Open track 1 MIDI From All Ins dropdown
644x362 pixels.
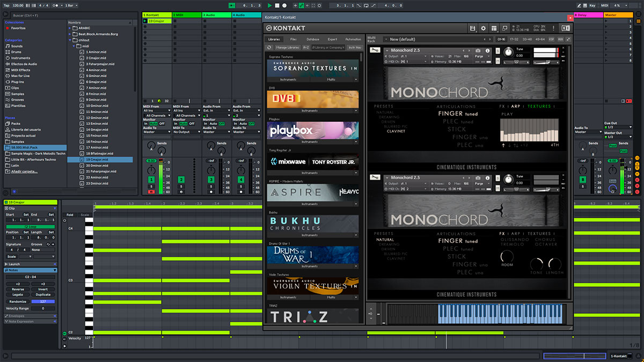coord(156,110)
